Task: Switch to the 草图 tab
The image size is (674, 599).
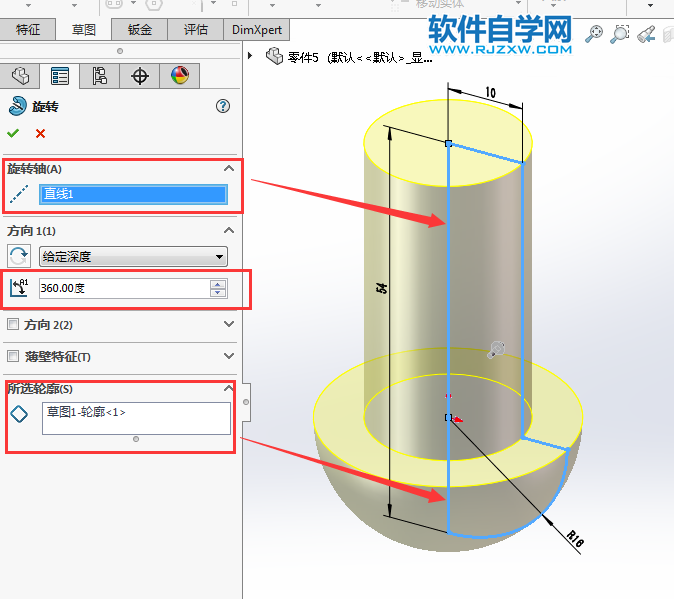Action: click(83, 29)
